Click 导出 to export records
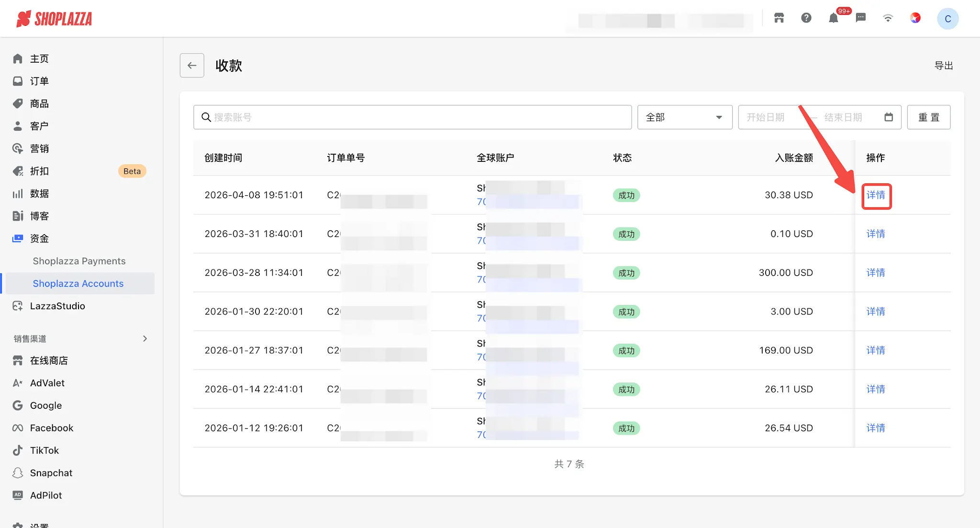 (x=944, y=66)
